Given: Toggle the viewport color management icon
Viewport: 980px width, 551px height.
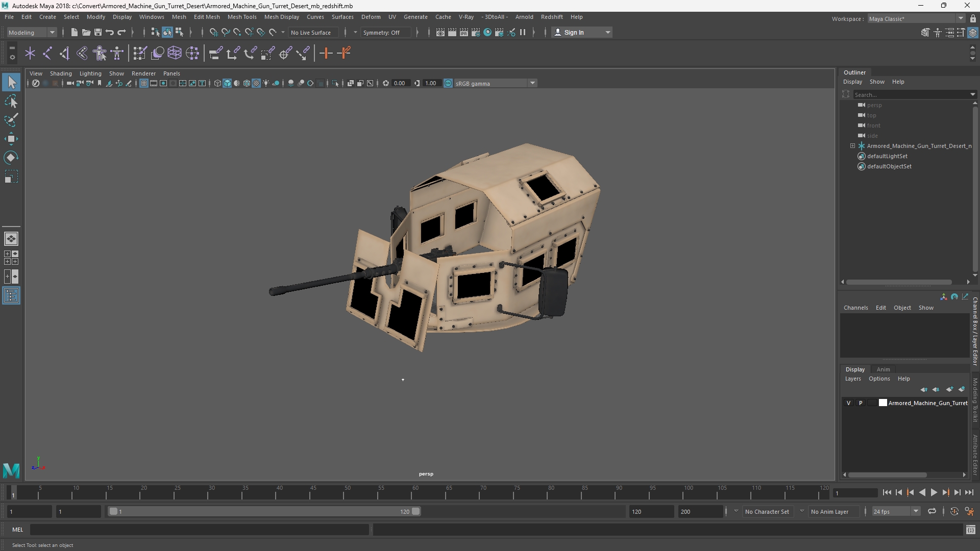Looking at the screenshot, I should pyautogui.click(x=448, y=83).
